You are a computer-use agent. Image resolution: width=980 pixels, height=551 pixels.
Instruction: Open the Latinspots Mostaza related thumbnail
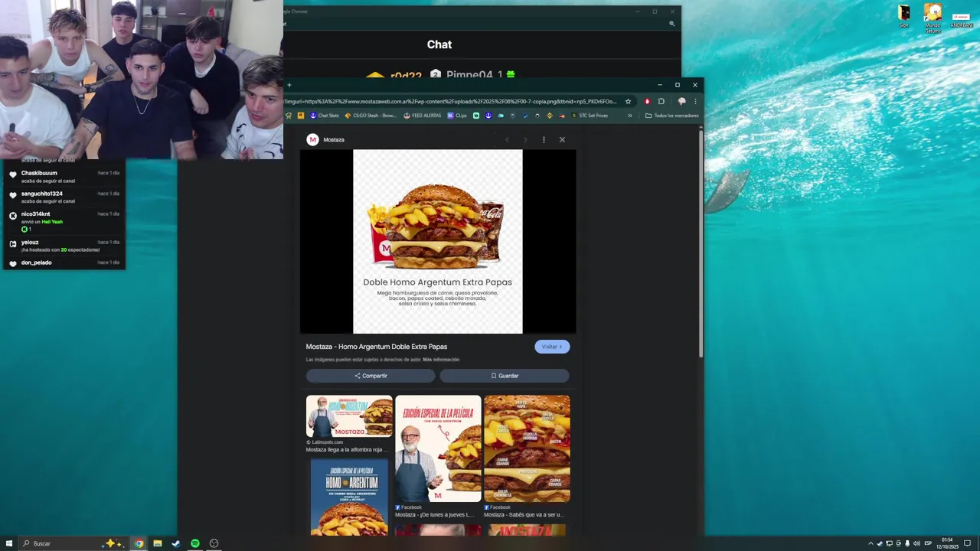tap(349, 416)
